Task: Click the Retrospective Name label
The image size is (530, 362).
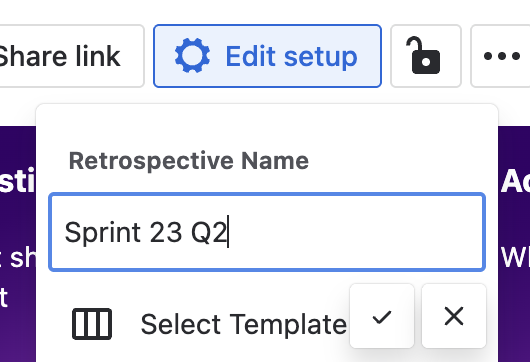Action: click(189, 161)
